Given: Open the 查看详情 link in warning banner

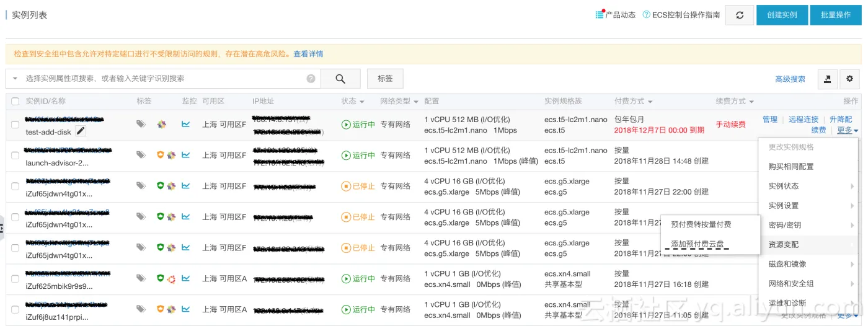Looking at the screenshot, I should point(308,54).
